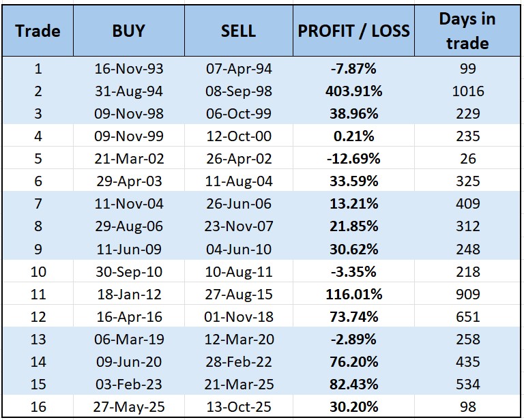Screen dimensions: 524x420
Task: Select the 909 days in trade cell
Action: click(x=467, y=295)
